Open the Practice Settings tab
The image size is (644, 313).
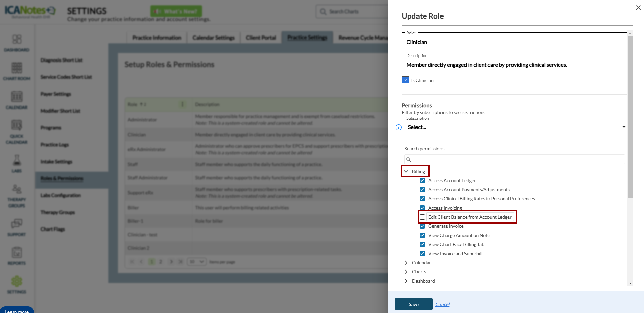tap(307, 38)
